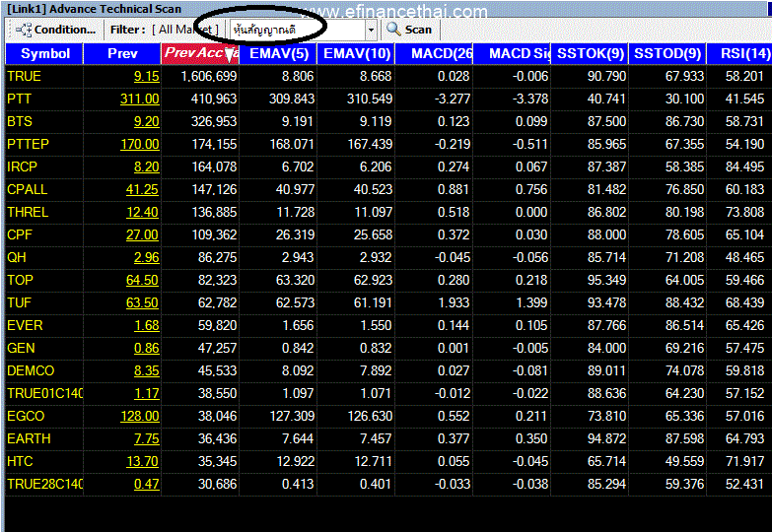Expand the scan template dropdown arrow
The height and width of the screenshot is (532, 772).
pos(371,30)
